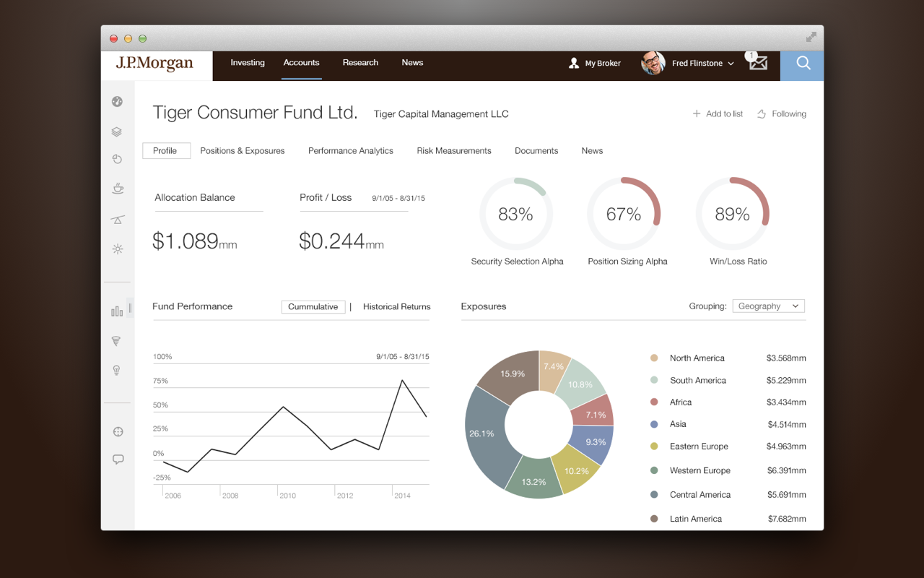Select the pie chart sidebar icon
This screenshot has width=924, height=578.
click(117, 159)
